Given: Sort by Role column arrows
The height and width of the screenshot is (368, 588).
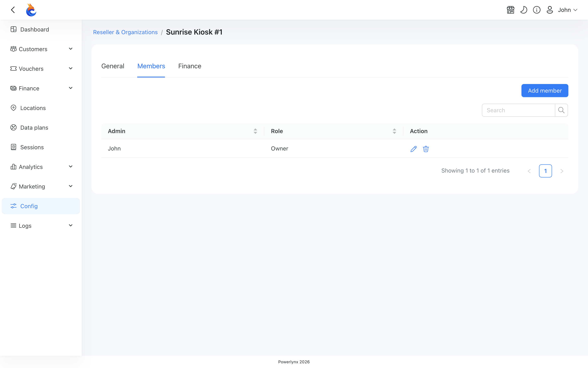Looking at the screenshot, I should click(x=394, y=131).
